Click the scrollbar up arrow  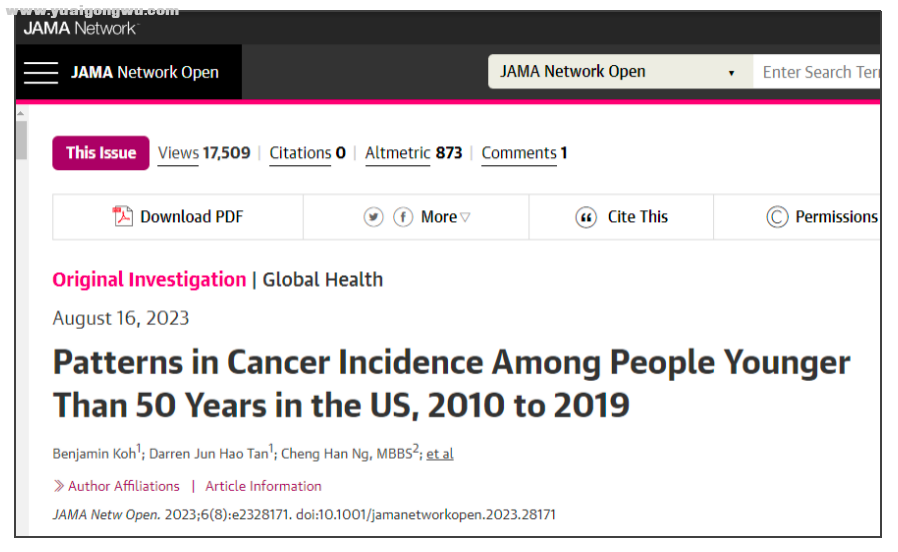tap(21, 113)
